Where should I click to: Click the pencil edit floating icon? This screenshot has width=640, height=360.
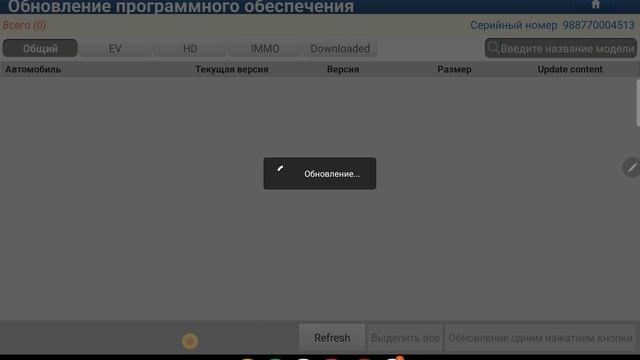pos(631,167)
